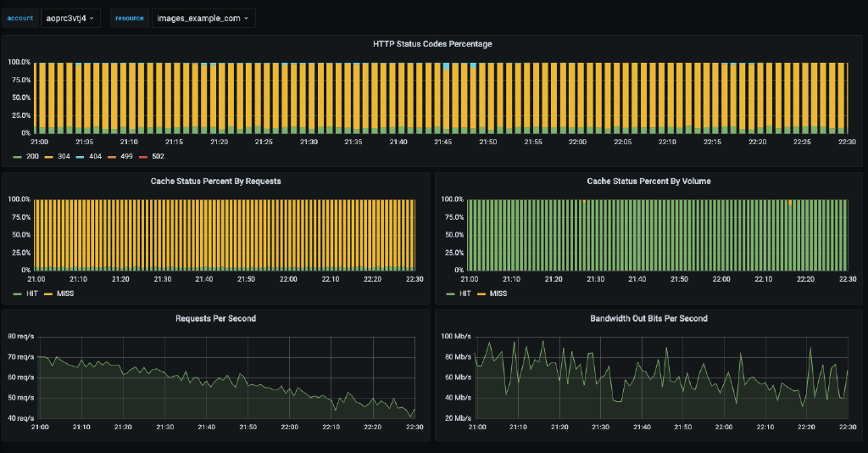Open HTTP Status Codes Percentage panel title menu

pyautogui.click(x=432, y=43)
